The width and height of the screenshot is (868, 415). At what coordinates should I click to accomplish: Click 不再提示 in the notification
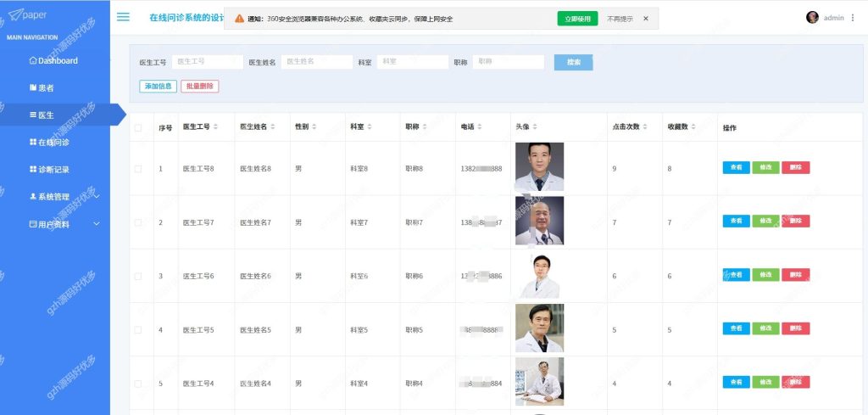click(620, 19)
